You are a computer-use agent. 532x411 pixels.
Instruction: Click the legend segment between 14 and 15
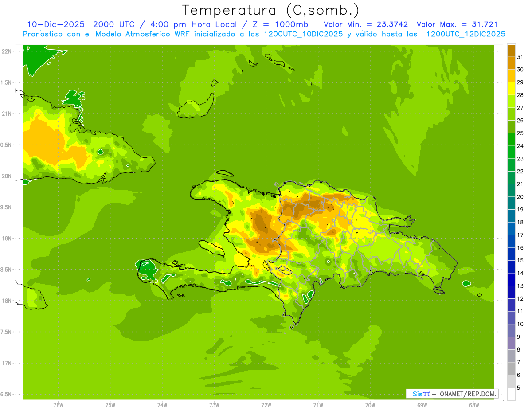point(511,266)
